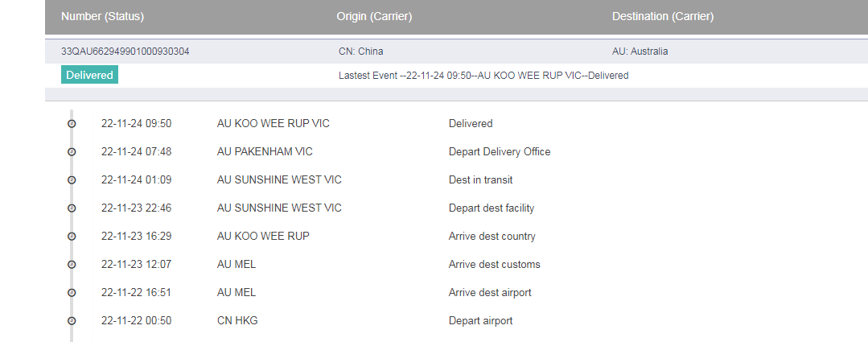Click the clock icon for the Depart airport event
Screen dimensions: 868x342
pyautogui.click(x=72, y=321)
